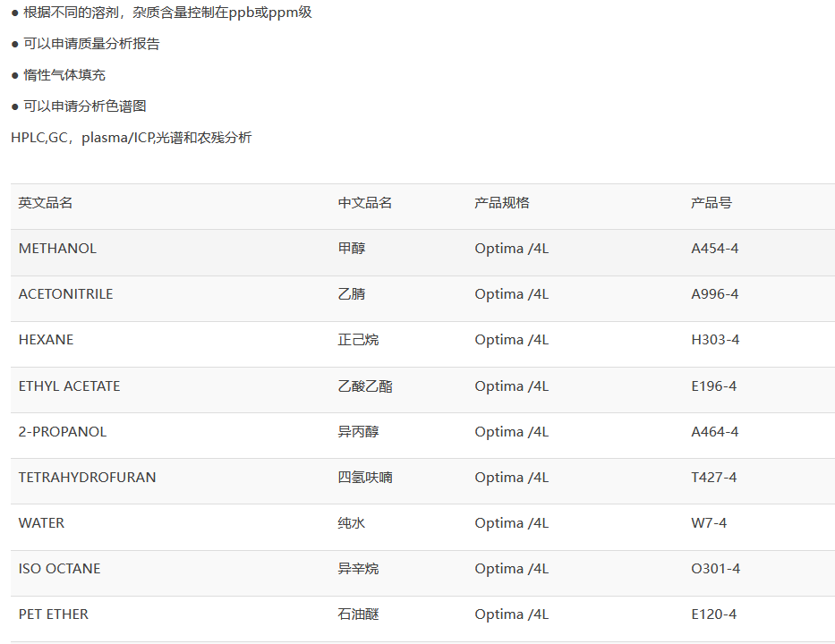This screenshot has width=835, height=644.
Task: Click the bullet text 惰性气体填充
Action: pyautogui.click(x=64, y=75)
